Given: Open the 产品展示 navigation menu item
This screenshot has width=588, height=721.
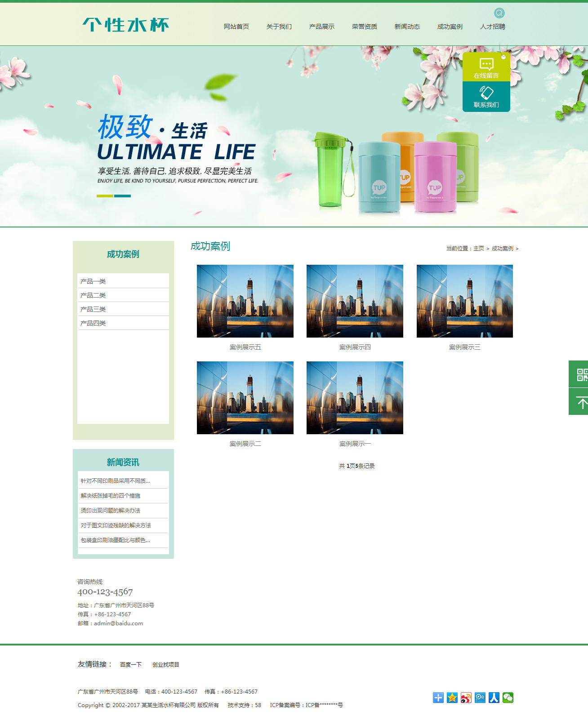Looking at the screenshot, I should (321, 27).
